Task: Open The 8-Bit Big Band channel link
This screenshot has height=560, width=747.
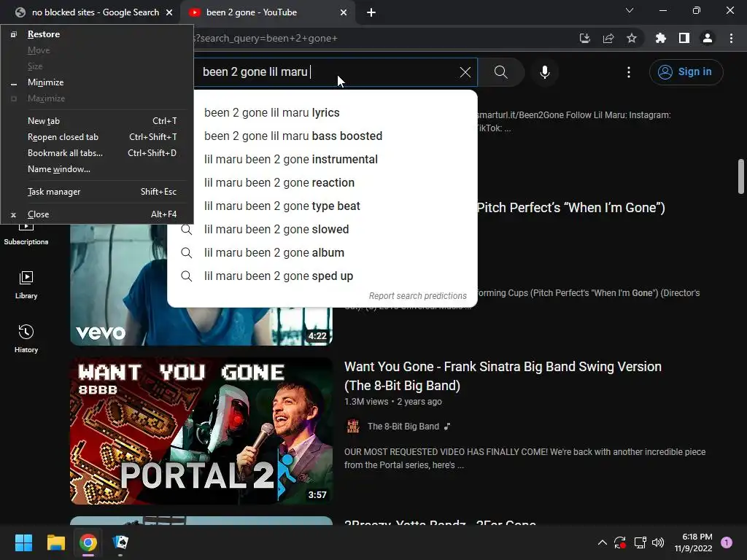Action: click(x=403, y=426)
